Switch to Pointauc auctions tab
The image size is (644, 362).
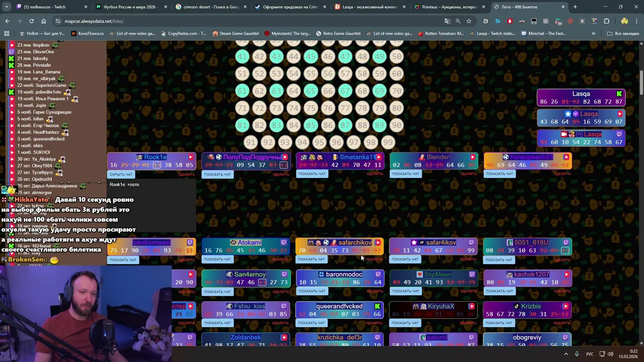pyautogui.click(x=449, y=7)
